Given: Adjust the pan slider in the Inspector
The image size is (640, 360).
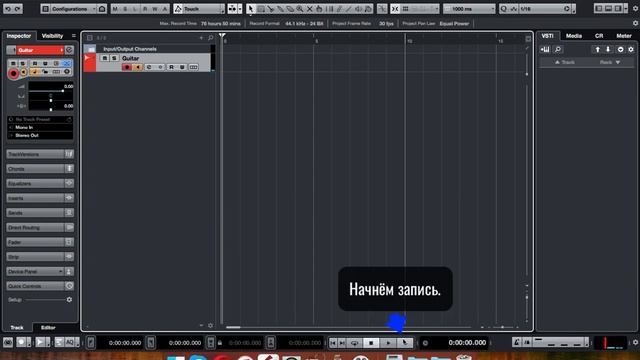Looking at the screenshot, I should tap(51, 100).
